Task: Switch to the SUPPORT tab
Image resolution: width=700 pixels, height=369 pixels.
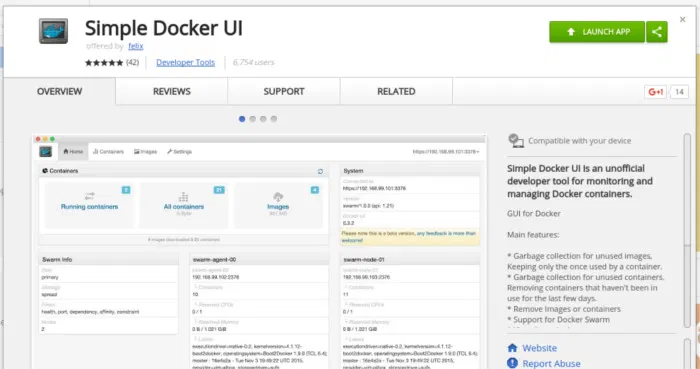Action: point(283,91)
